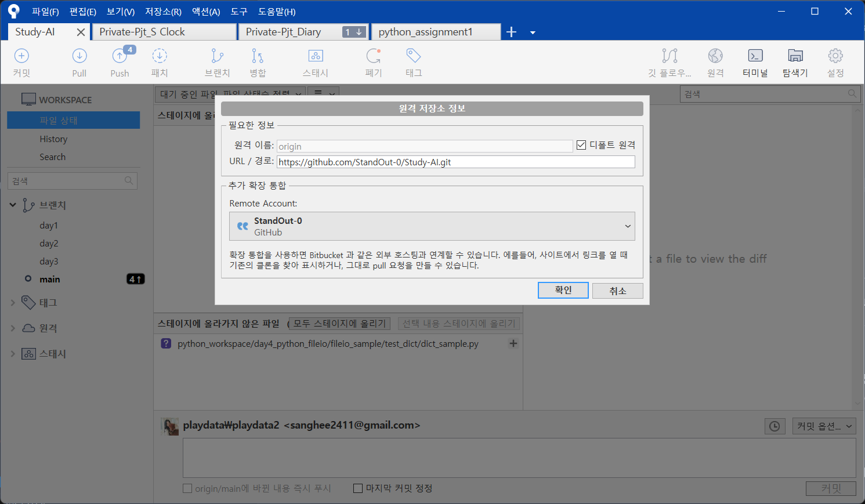The height and width of the screenshot is (504, 865).
Task: Click the URL / path input field
Action: pyautogui.click(x=456, y=162)
